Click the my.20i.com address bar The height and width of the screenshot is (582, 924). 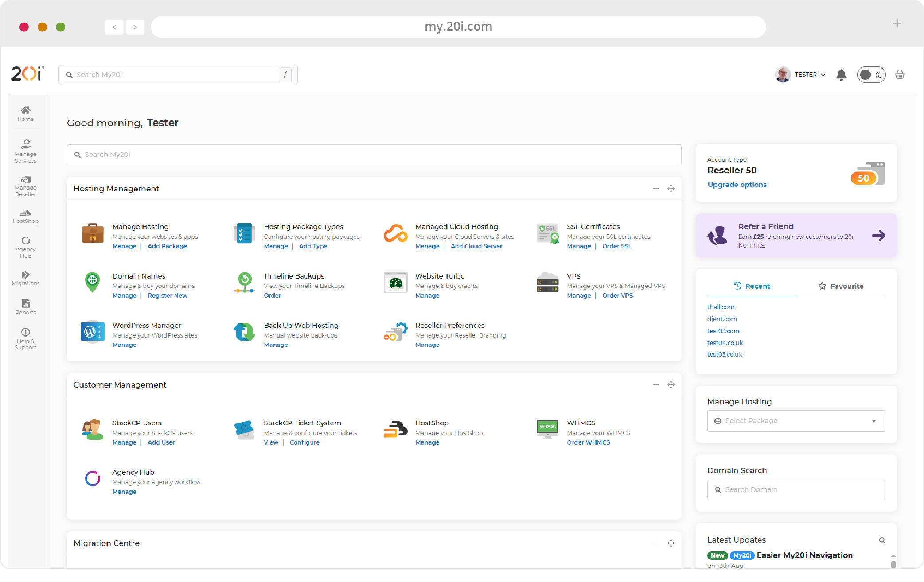[458, 27]
